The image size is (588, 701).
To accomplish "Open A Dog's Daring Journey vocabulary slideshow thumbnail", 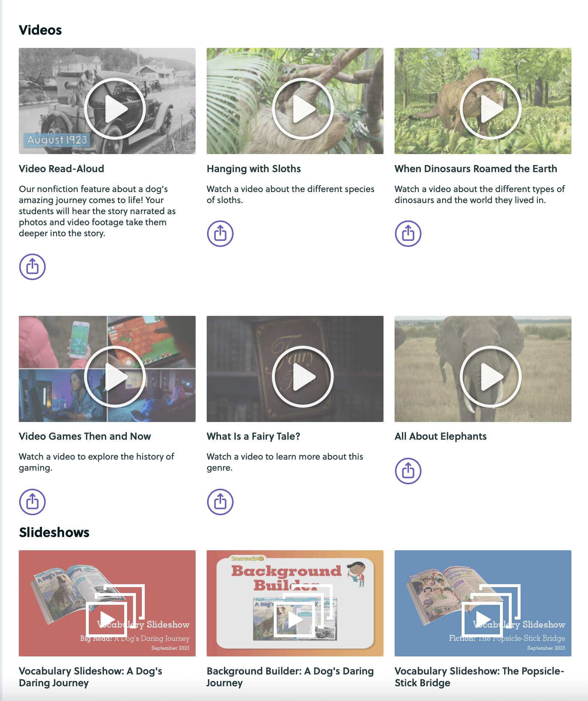I will point(107,603).
